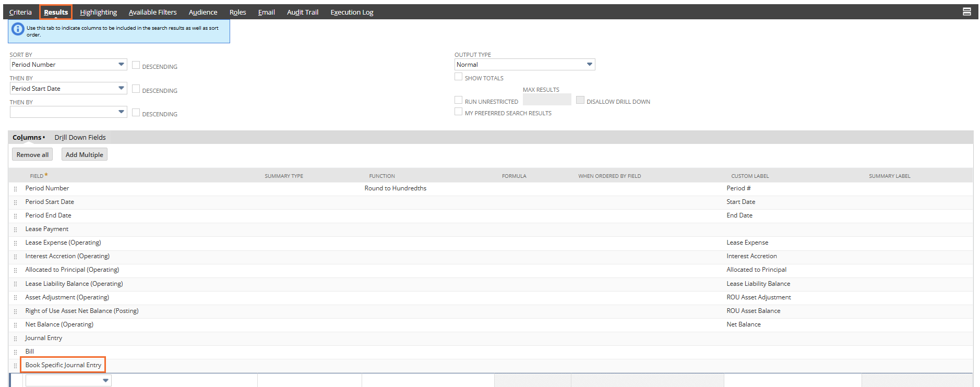Click drag handle beside Journal Entry row
This screenshot has height=387, width=980.
15,338
